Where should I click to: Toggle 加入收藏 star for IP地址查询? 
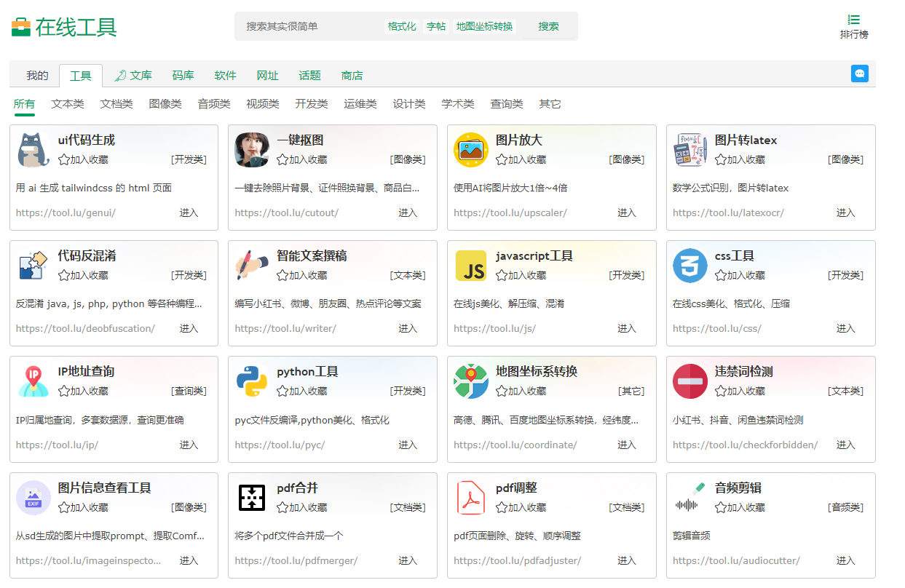click(64, 391)
